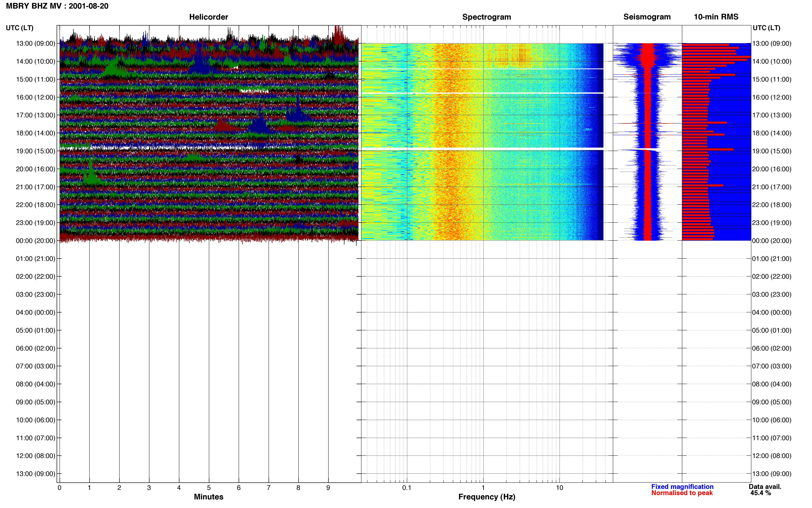Click the right '14:00 (10:00)' time label
The width and height of the screenshot is (812, 508).
(x=772, y=61)
